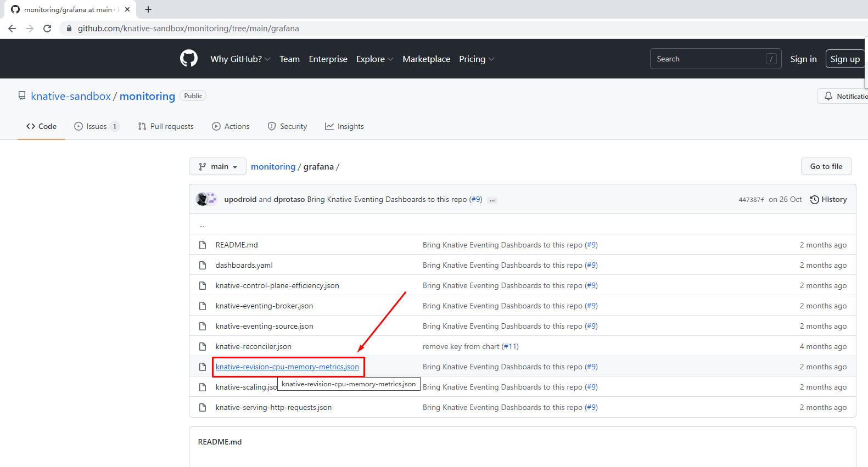Switch to the Code tab
Screen dimensions: 868x467
[41, 126]
